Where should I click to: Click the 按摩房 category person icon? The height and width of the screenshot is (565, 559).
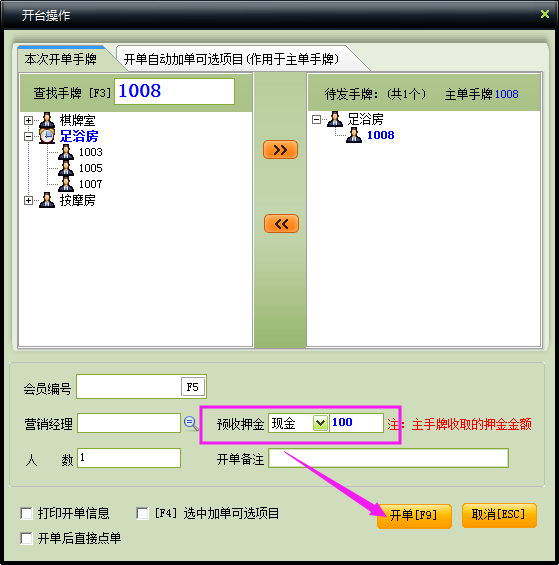47,200
